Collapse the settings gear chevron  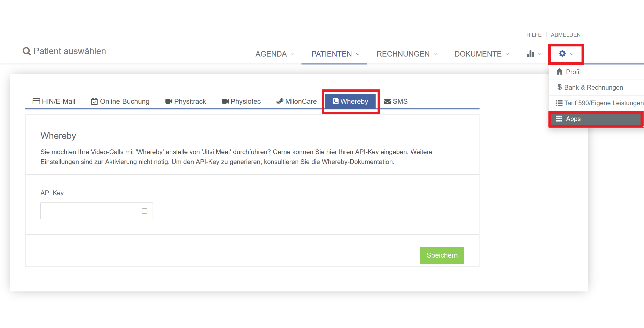(x=571, y=54)
